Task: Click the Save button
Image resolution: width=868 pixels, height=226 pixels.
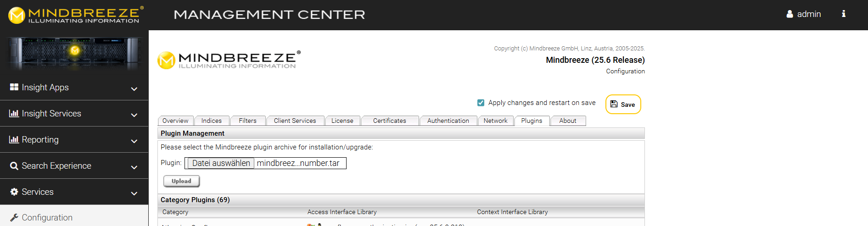Action: pos(623,104)
